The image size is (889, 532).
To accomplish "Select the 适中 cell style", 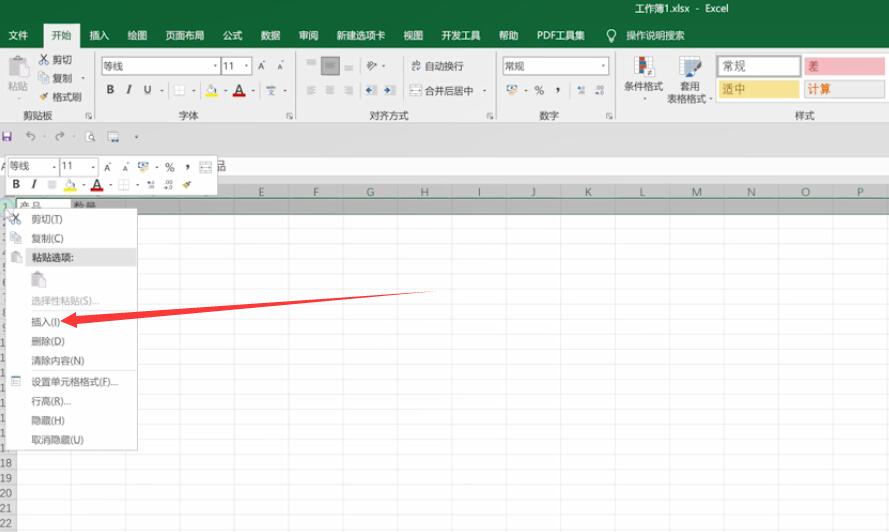I will click(x=759, y=89).
